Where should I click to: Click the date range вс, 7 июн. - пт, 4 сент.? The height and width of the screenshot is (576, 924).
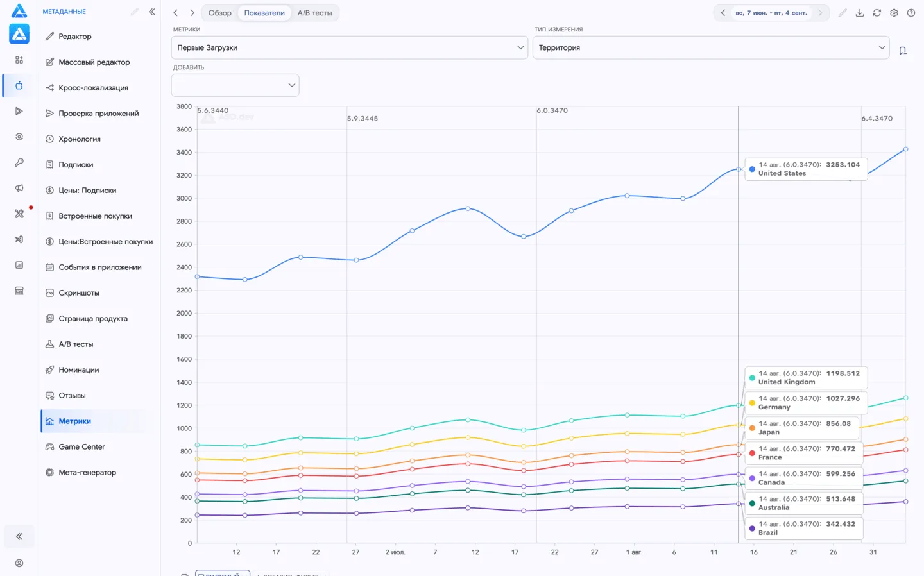pos(771,13)
